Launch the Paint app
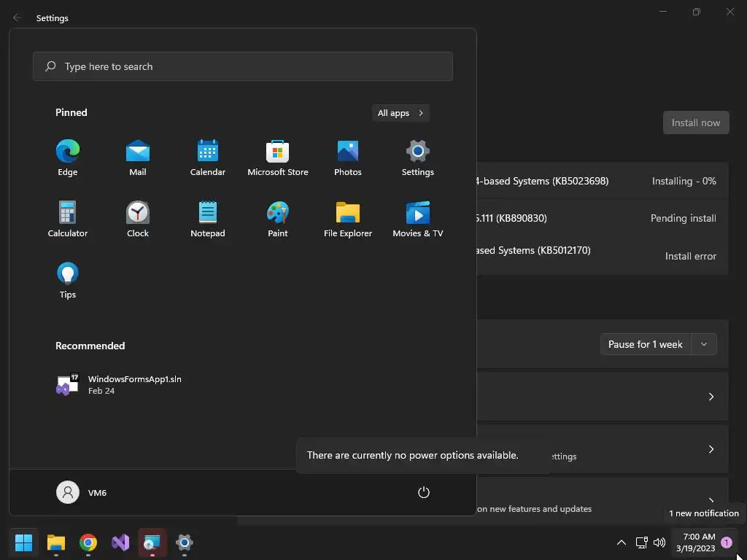 (278, 219)
